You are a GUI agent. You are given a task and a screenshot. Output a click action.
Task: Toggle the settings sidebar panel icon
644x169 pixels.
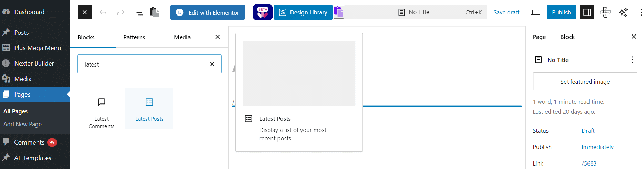point(587,12)
